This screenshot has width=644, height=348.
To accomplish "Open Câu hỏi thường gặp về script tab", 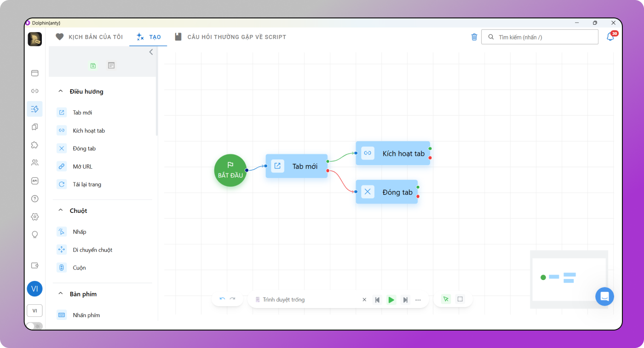I will (230, 37).
